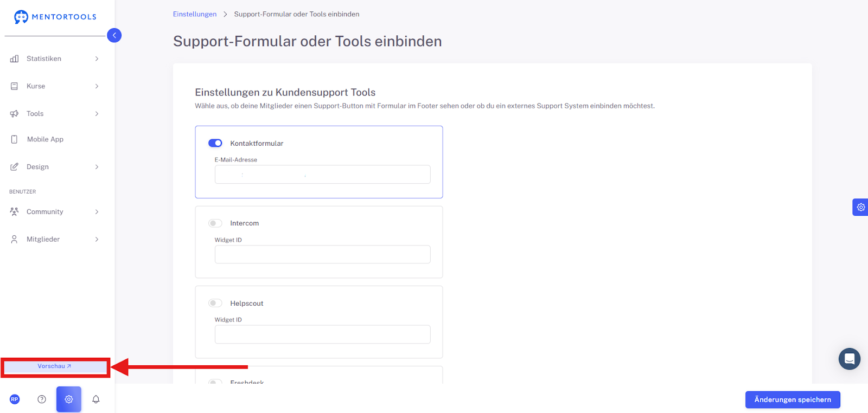Expand the Kurse menu chevron
Screen dimensions: 868x413
tap(97, 86)
